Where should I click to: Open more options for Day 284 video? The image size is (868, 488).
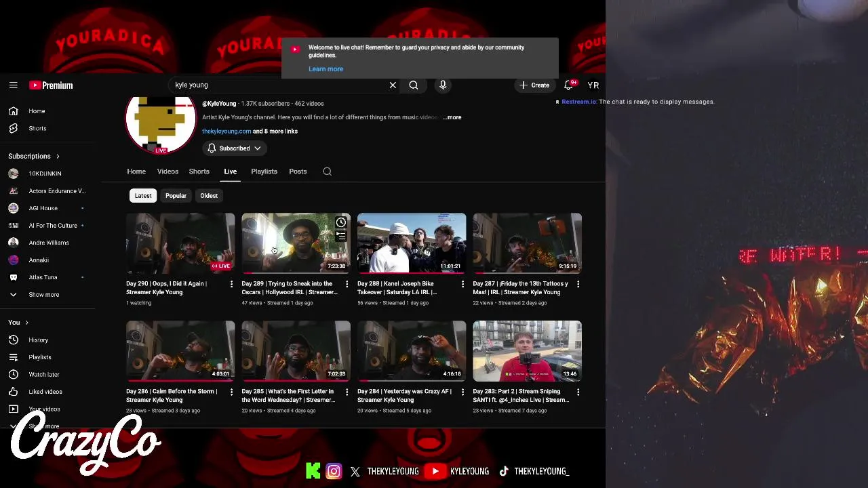[462, 392]
